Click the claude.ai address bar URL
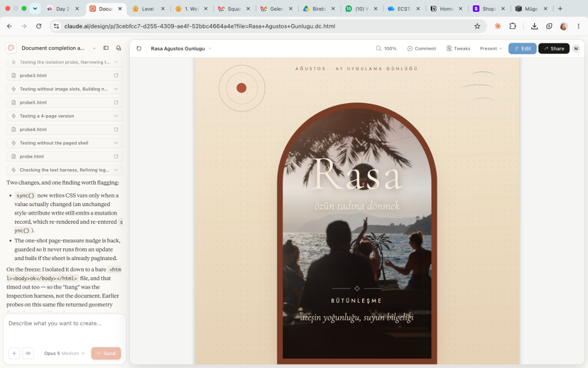Viewport: 588px width, 368px height. point(200,26)
